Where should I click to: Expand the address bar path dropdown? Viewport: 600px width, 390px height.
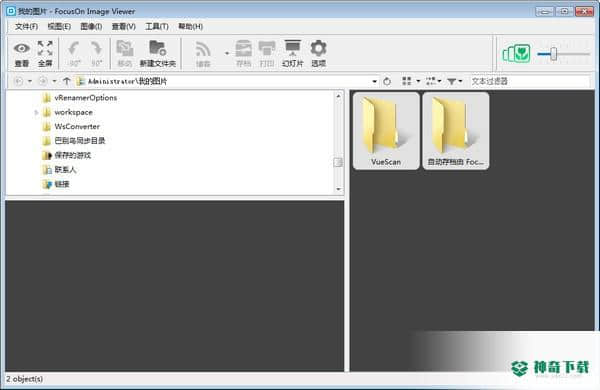(x=374, y=82)
